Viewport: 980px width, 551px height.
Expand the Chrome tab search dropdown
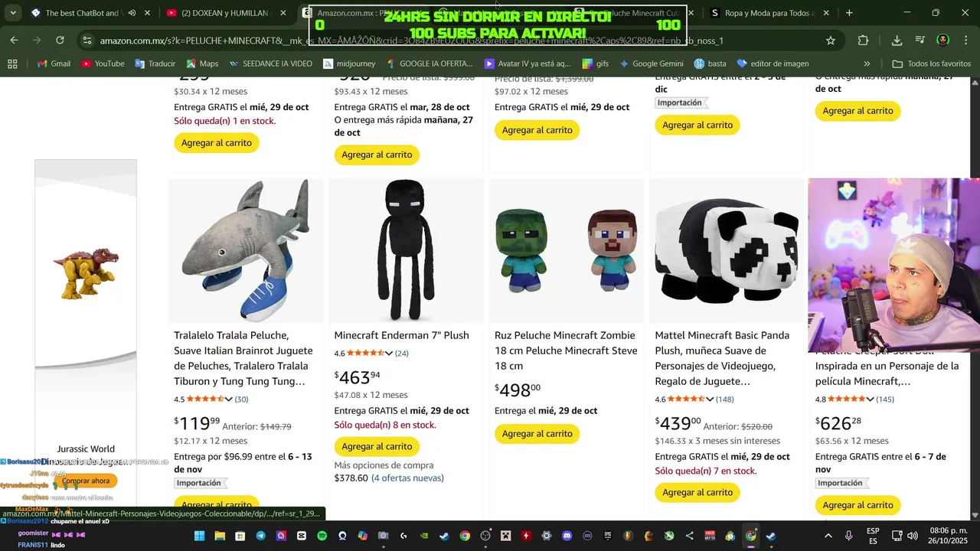click(x=13, y=13)
